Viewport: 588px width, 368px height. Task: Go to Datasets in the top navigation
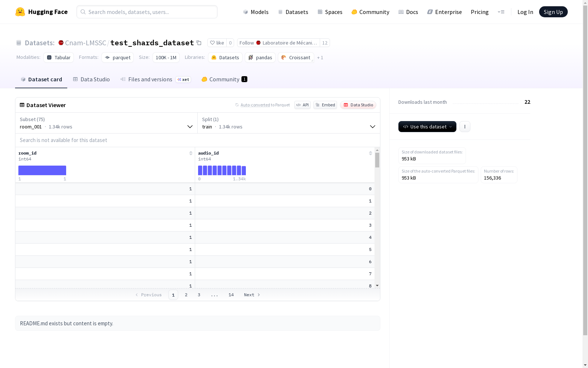(x=293, y=12)
